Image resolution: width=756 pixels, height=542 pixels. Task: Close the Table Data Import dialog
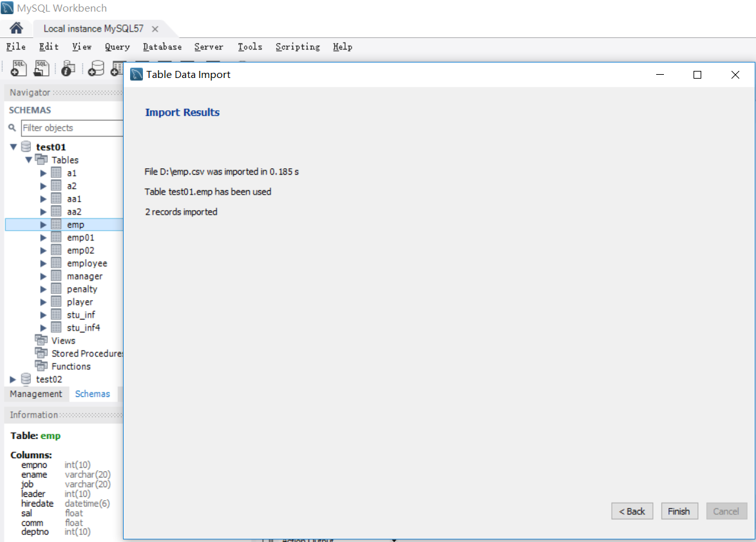tap(735, 75)
